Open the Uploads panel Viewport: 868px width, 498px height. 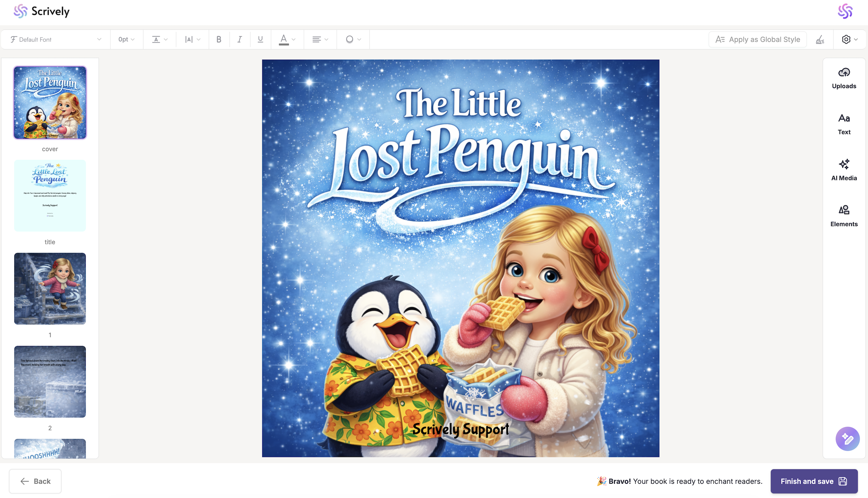(x=844, y=78)
